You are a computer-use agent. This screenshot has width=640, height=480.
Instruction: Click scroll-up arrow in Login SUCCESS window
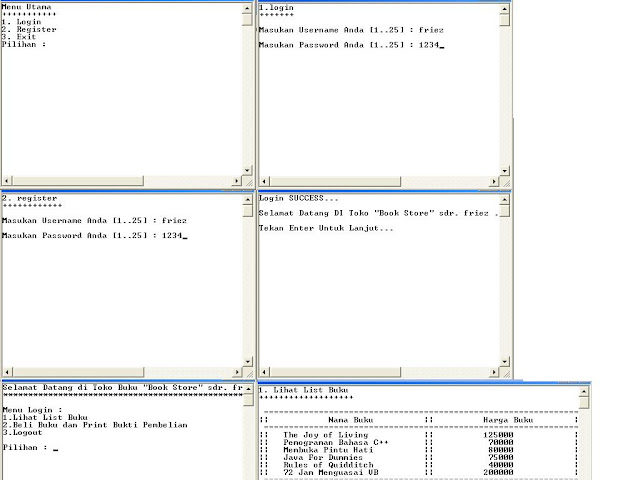[x=504, y=200]
